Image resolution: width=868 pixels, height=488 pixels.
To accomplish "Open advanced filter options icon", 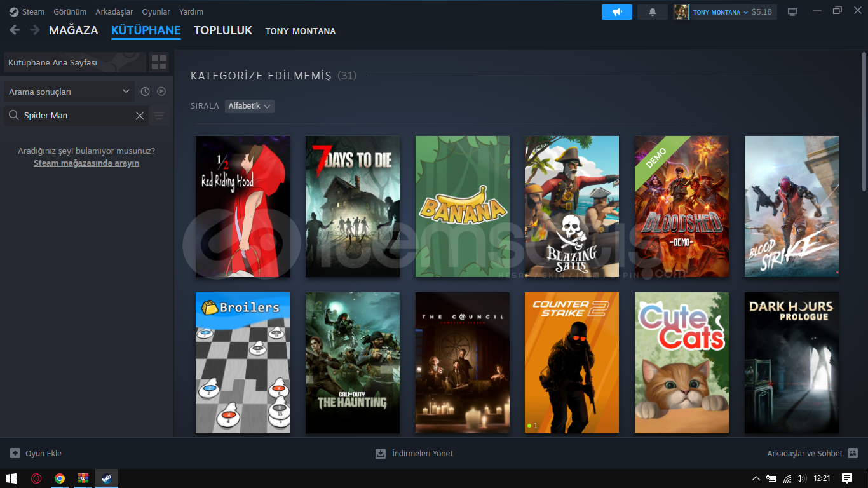I will click(159, 116).
